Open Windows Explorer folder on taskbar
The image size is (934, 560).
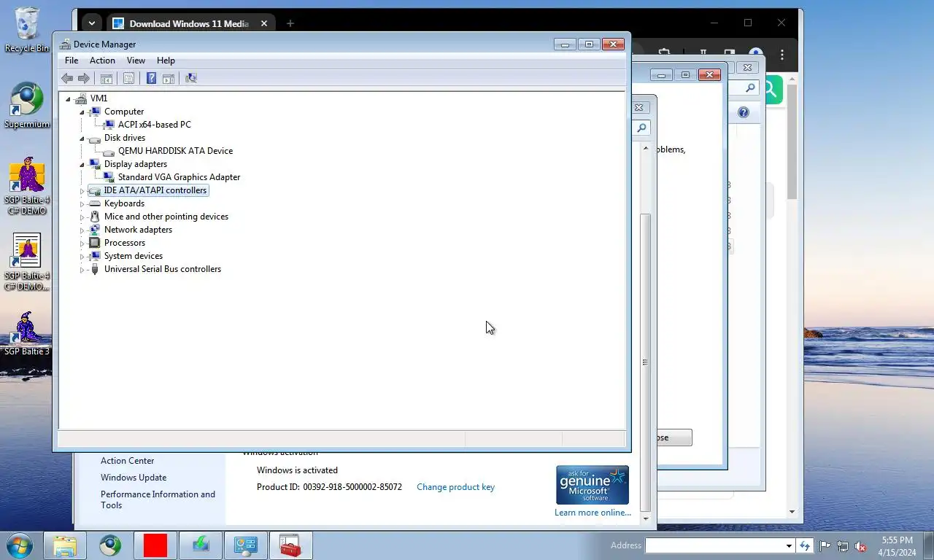65,545
